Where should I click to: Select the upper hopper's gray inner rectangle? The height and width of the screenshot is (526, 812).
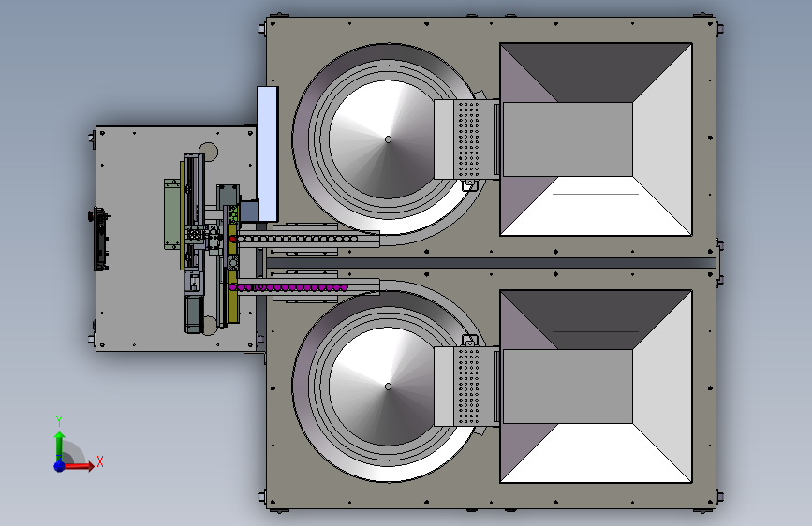point(568,139)
